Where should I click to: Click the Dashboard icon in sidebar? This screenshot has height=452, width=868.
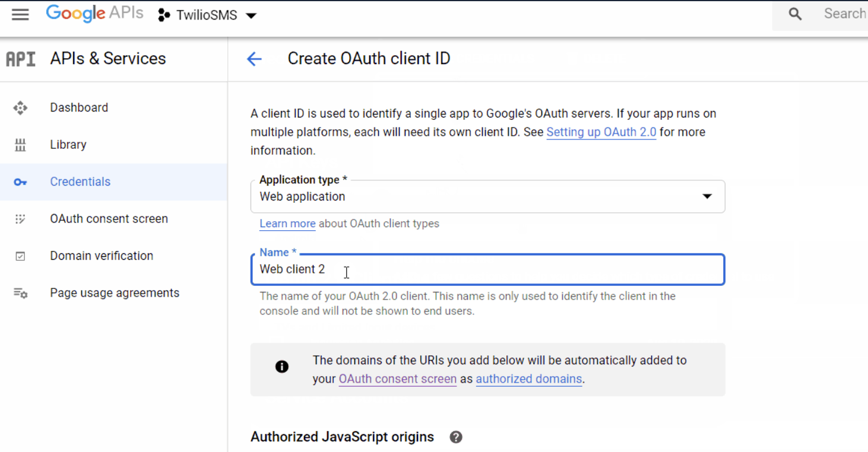20,108
